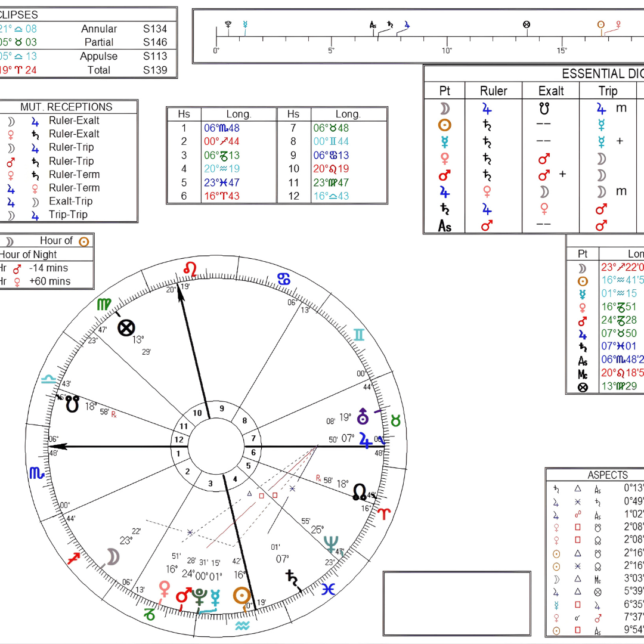Click the Uranus glyph in the chart wheel
Viewport: 644px width, 644px height.
(363, 416)
